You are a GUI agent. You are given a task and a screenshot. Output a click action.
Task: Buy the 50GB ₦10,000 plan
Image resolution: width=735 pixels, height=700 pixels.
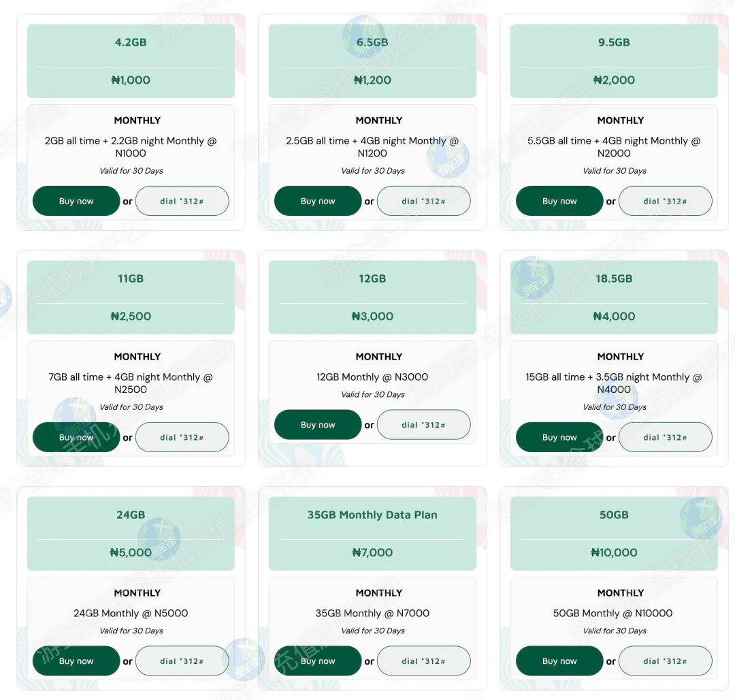(559, 661)
